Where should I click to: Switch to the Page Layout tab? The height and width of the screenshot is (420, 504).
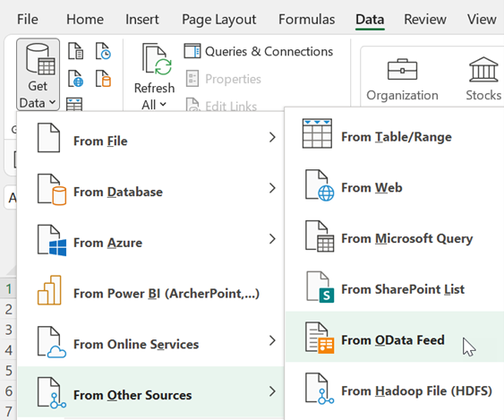(x=219, y=20)
